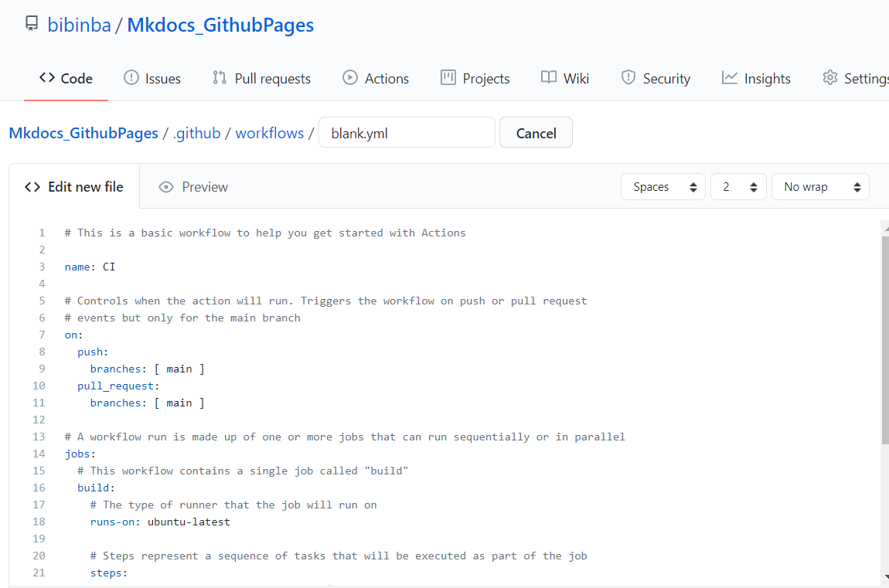
Task: Open the Pull requests tab
Action: 261,78
